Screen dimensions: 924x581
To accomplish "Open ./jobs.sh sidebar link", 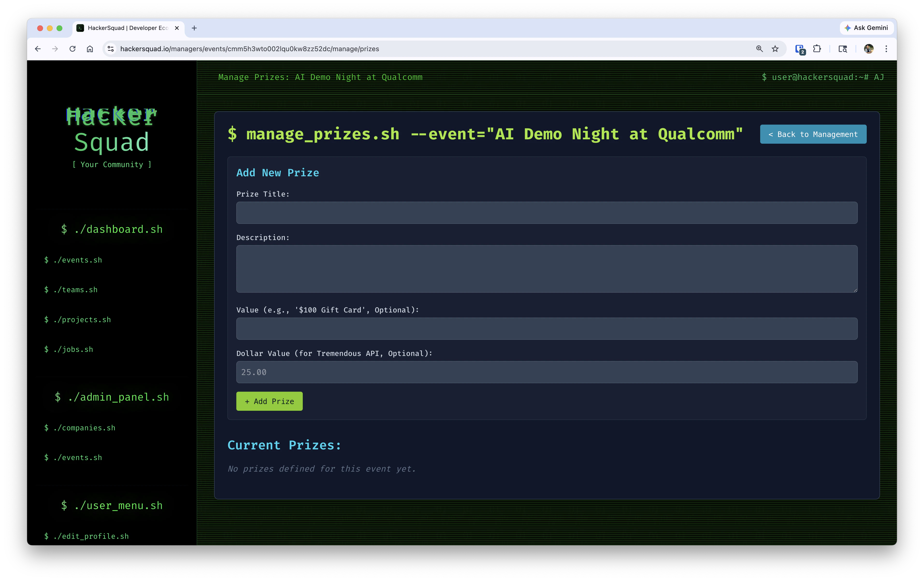I will click(69, 349).
